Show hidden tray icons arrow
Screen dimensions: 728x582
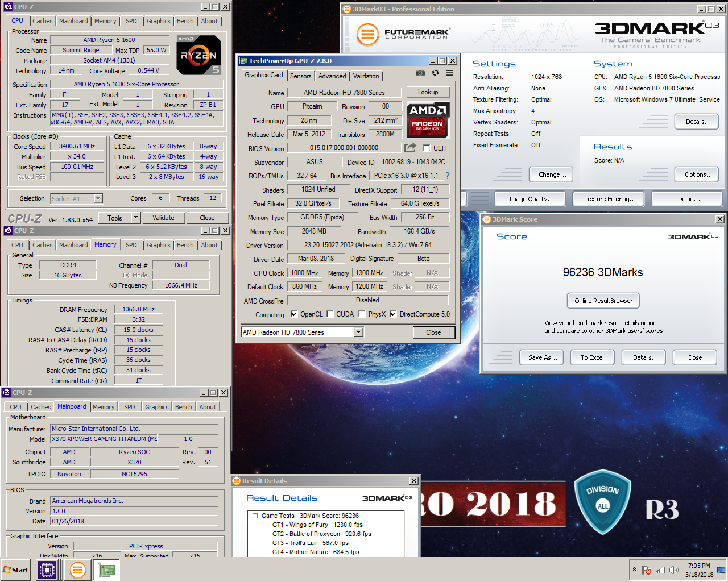[634, 569]
